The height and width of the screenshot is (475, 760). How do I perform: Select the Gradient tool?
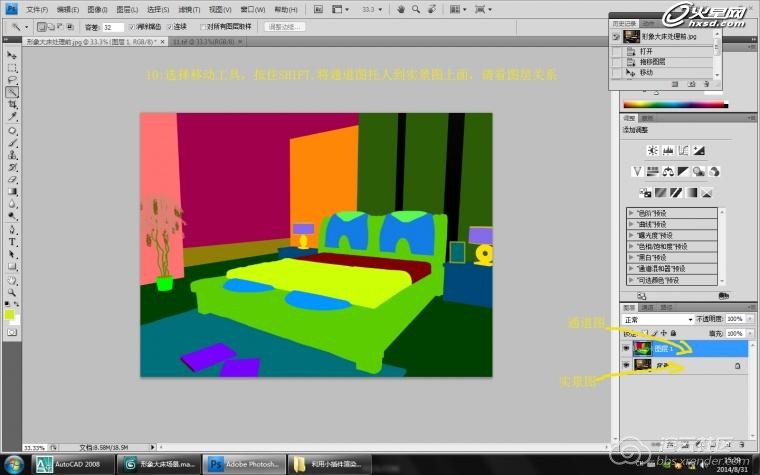click(x=12, y=191)
